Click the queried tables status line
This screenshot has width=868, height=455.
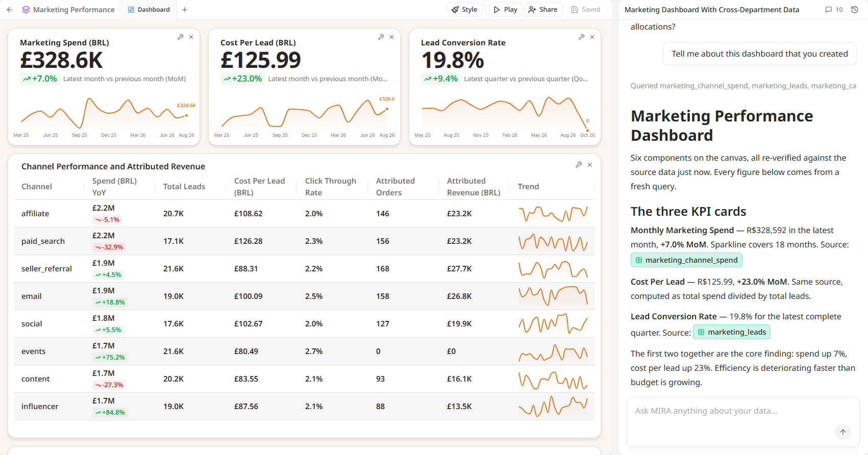coord(743,86)
